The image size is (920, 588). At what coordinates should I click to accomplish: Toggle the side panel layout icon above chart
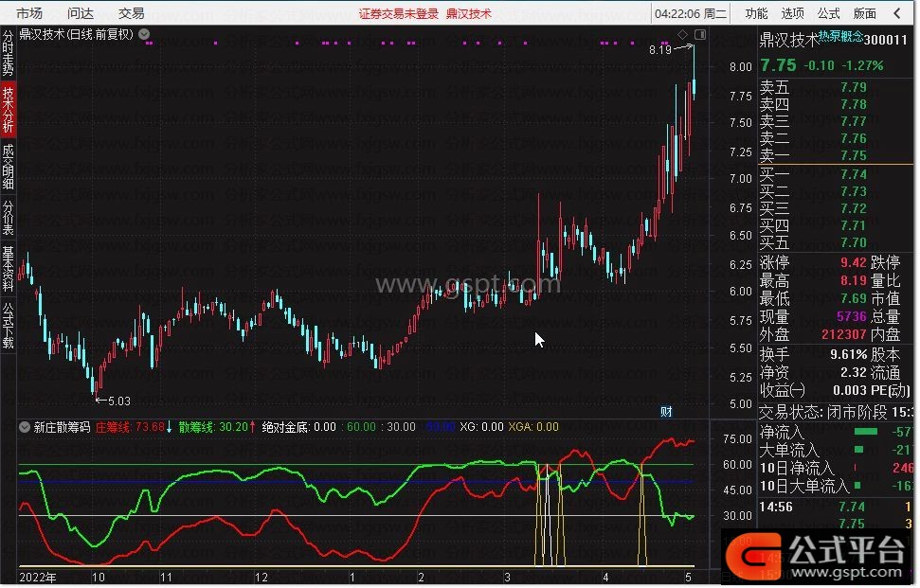click(700, 35)
